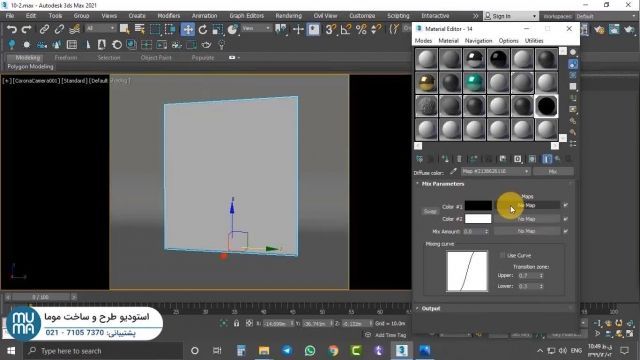640x360 pixels.
Task: Switch to the Freeform ribbon tab
Action: (66, 58)
